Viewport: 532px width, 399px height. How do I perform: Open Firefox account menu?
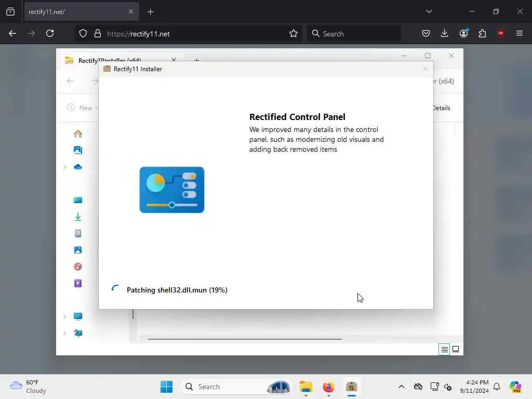coord(464,33)
